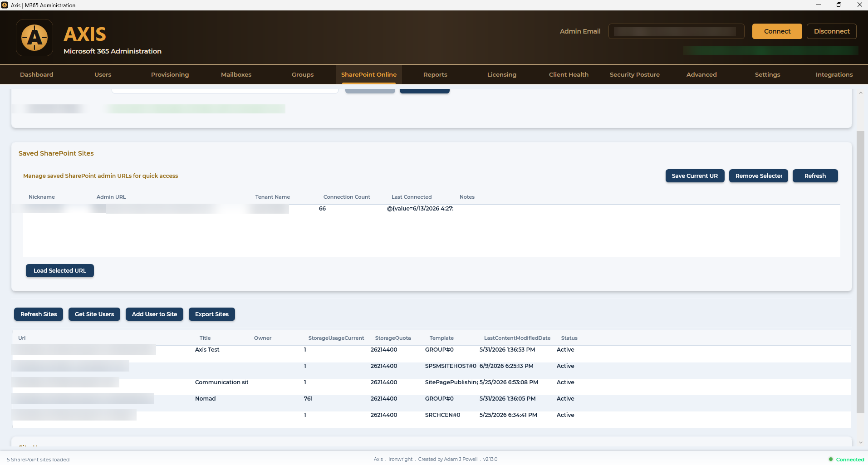Click Save Current URL button
This screenshot has height=465, width=868.
pos(695,176)
